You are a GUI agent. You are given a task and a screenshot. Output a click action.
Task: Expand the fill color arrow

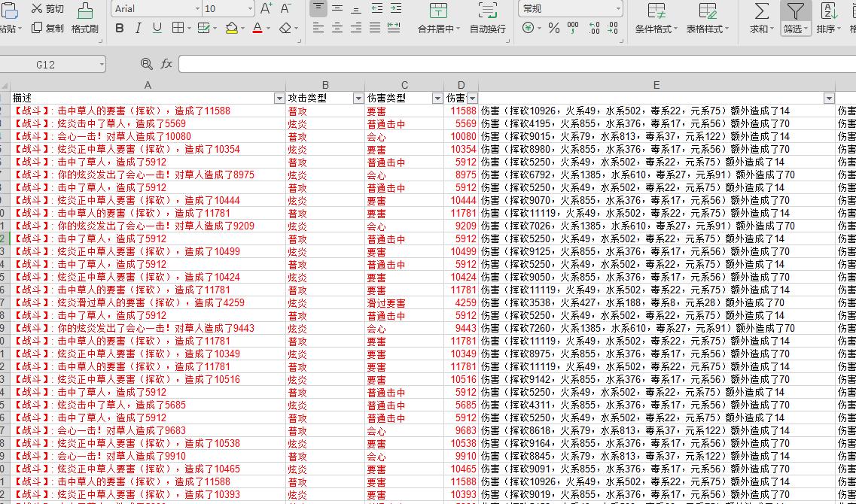[x=243, y=29]
